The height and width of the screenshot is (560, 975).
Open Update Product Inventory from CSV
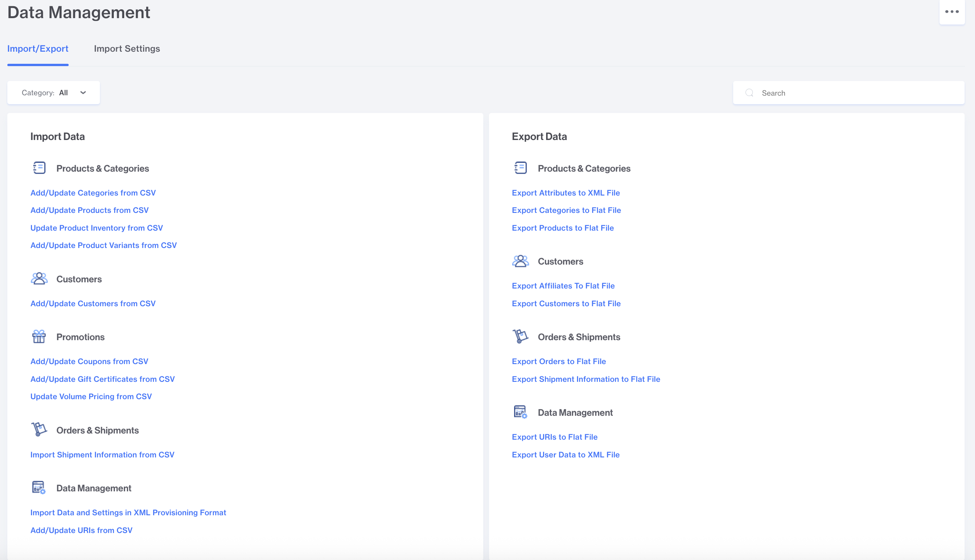(x=97, y=228)
